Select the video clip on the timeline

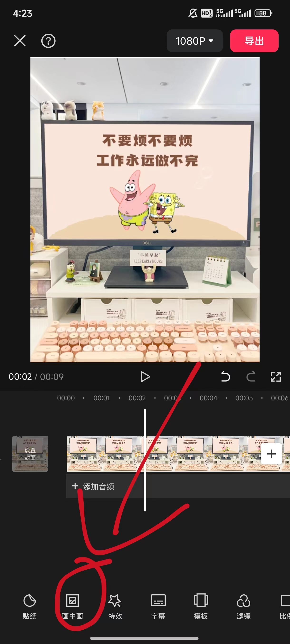[190, 454]
